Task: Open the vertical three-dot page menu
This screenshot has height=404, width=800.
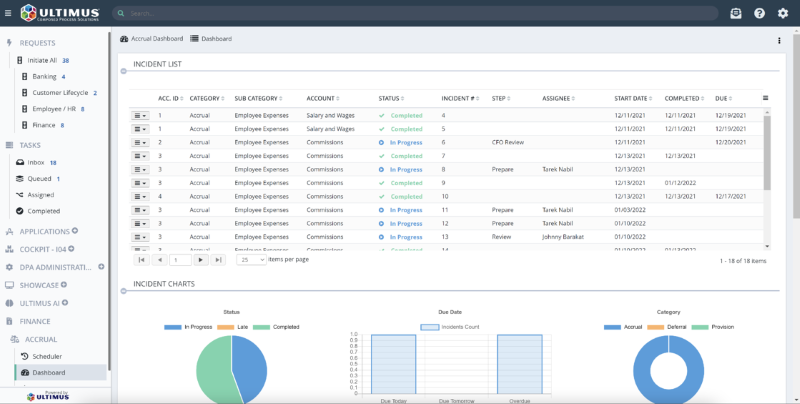Action: (x=779, y=41)
